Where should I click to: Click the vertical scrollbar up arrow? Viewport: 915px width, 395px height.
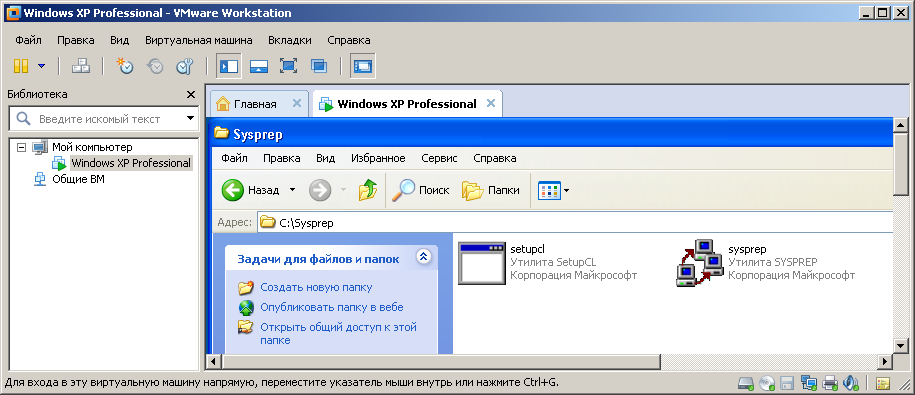900,124
